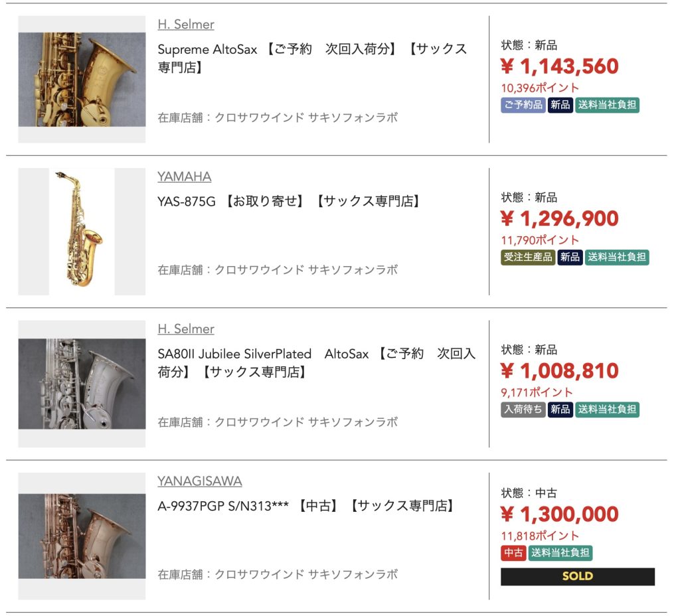Viewport: 680px width, 616px height.
Task: Open the YANAGISAWA brand link
Action: [199, 481]
